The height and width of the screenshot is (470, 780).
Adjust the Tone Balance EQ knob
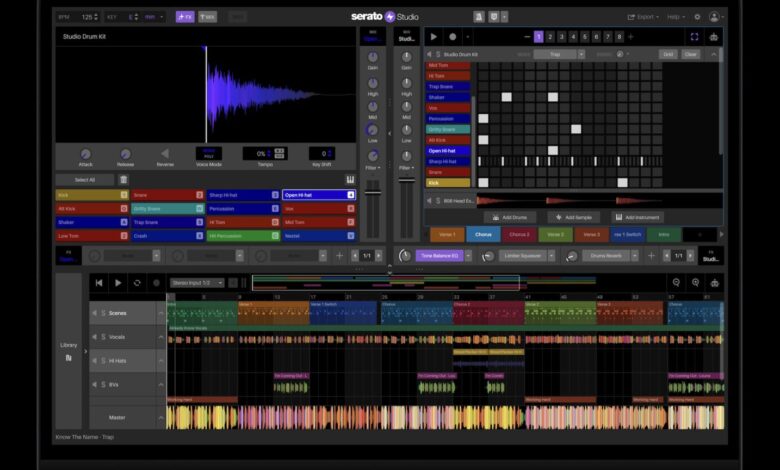click(x=405, y=256)
